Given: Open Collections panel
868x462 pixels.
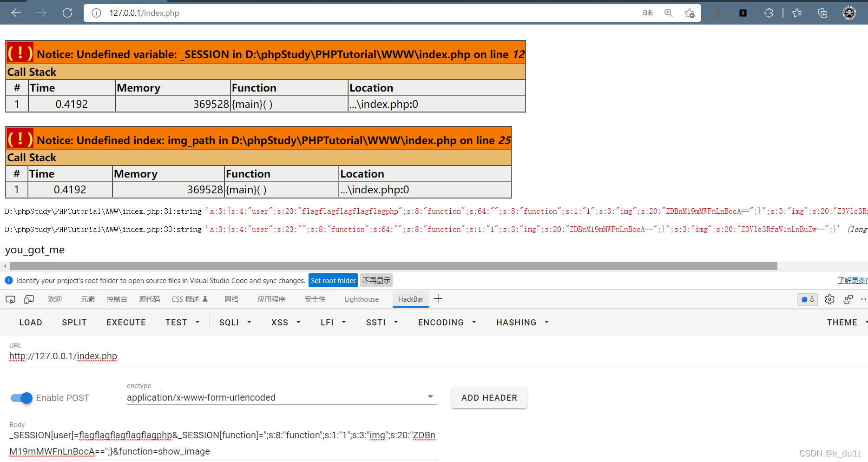Looking at the screenshot, I should click(x=822, y=13).
